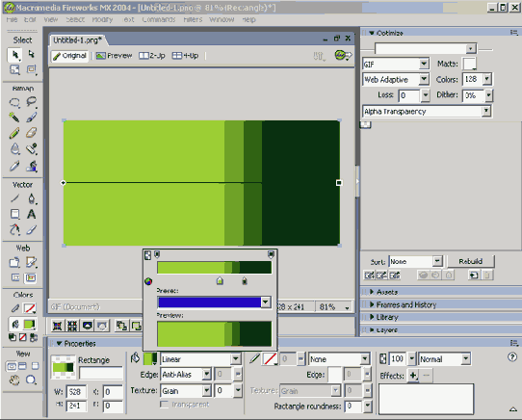Image resolution: width=522 pixels, height=420 pixels.
Task: Click the Rebuild button
Action: (x=470, y=261)
